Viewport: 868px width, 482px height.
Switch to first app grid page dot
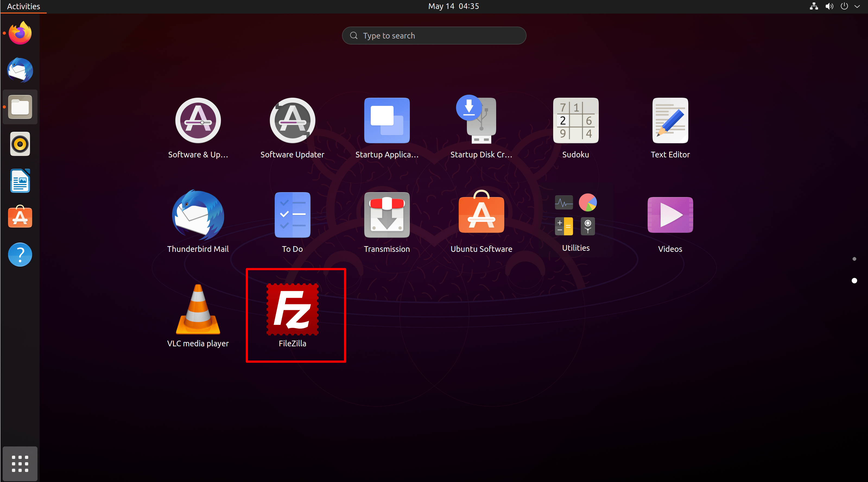click(854, 259)
